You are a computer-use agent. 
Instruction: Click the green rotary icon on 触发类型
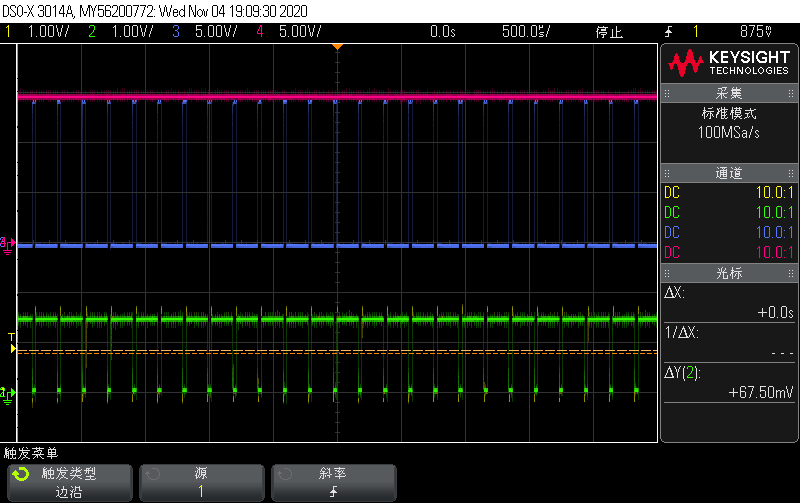(x=21, y=474)
